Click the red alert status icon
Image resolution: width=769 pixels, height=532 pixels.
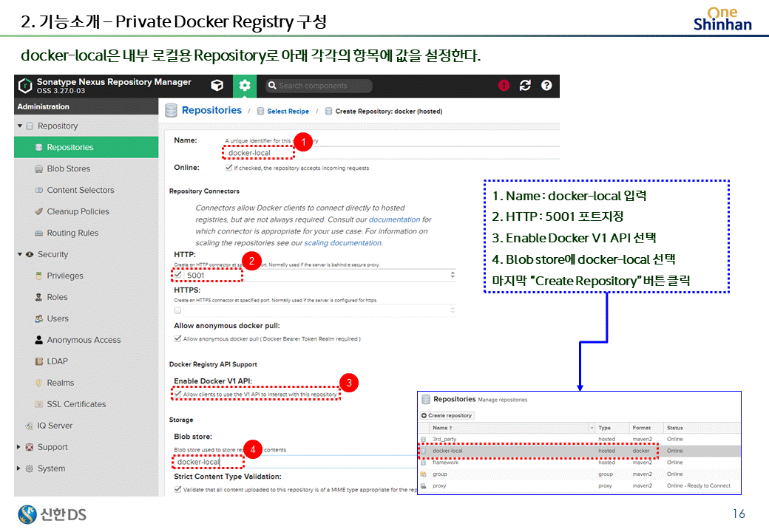(x=504, y=85)
